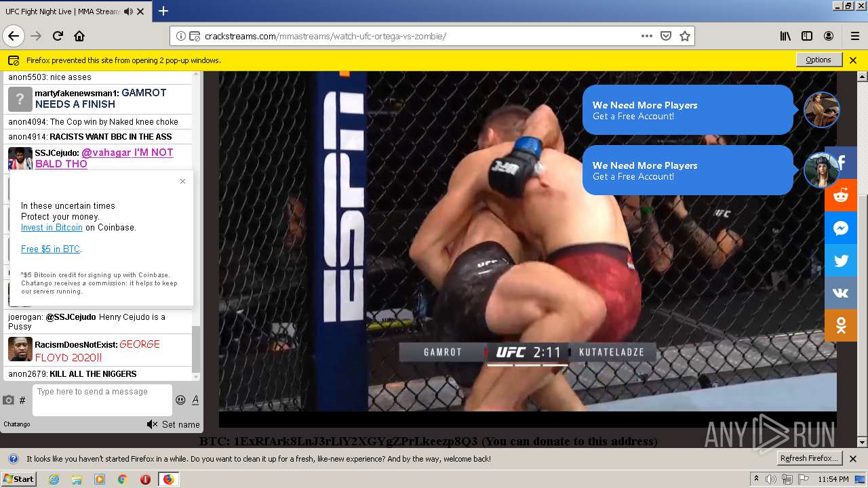Viewport: 868px width, 488px height.
Task: Click the first We Need More Players ad
Action: coord(688,110)
